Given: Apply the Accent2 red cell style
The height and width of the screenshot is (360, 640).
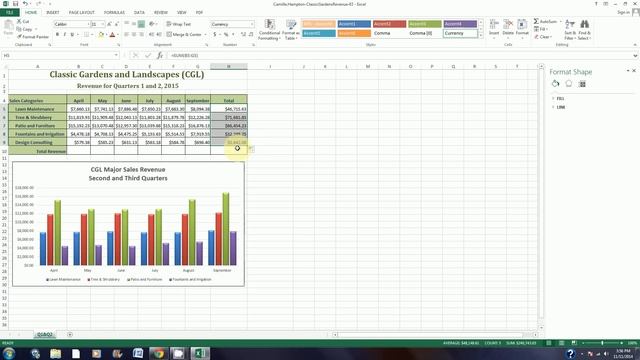Looking at the screenshot, I should [389, 24].
